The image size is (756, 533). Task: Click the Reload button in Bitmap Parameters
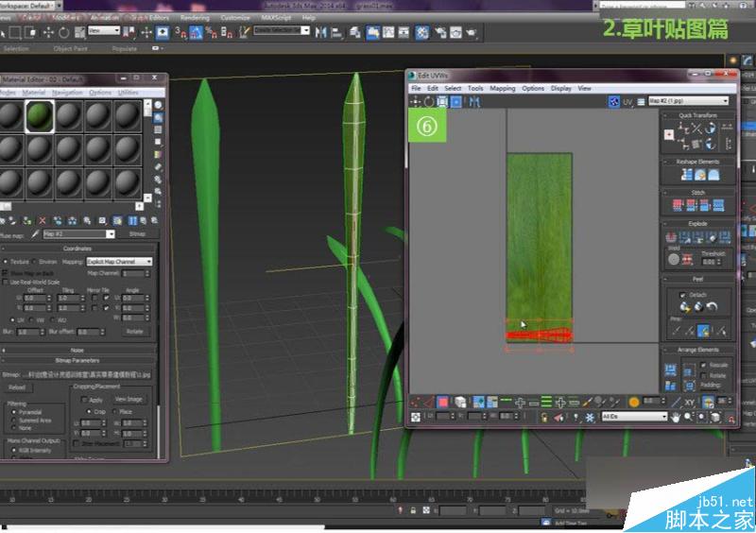(x=17, y=387)
